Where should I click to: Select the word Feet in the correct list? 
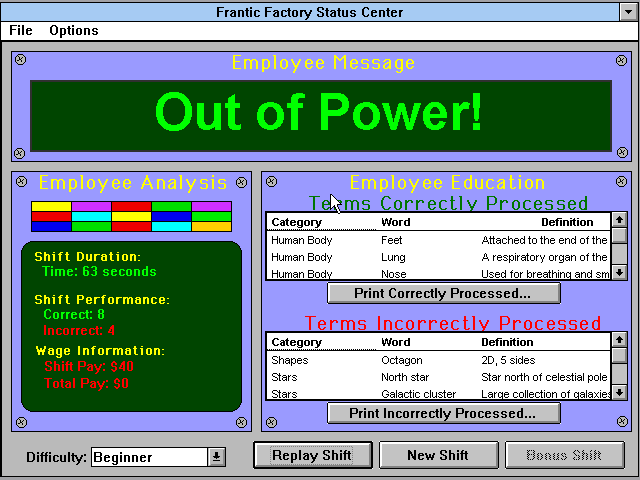pyautogui.click(x=391, y=240)
